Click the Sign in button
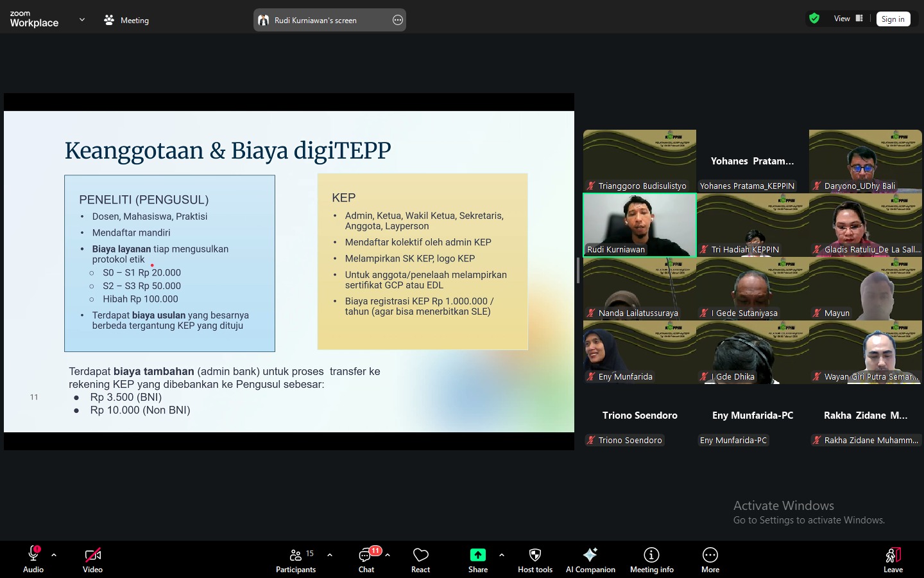Image resolution: width=924 pixels, height=578 pixels. click(893, 19)
